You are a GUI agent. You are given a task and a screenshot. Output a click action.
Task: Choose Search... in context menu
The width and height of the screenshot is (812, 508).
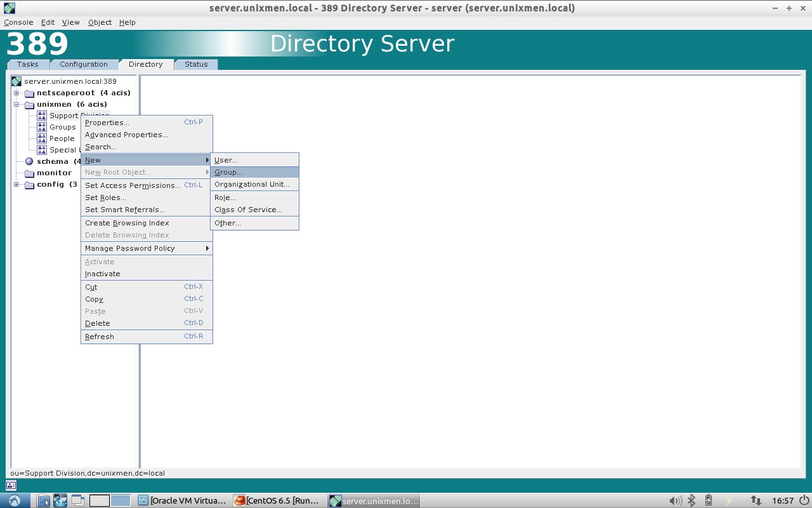coord(147,147)
